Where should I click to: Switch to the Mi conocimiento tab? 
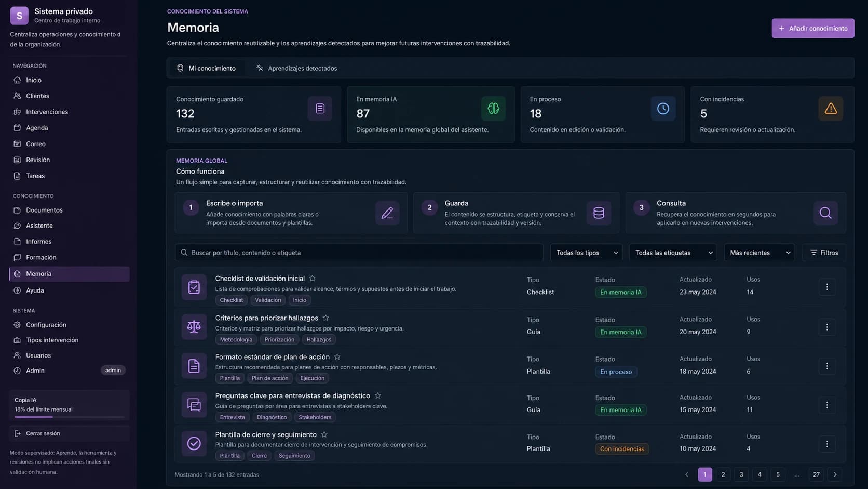[207, 68]
